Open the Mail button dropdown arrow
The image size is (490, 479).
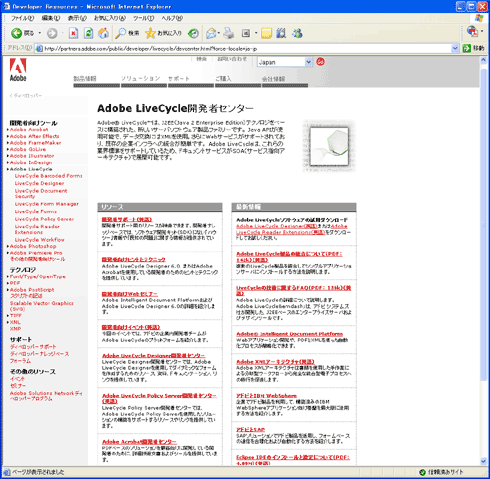click(x=219, y=33)
